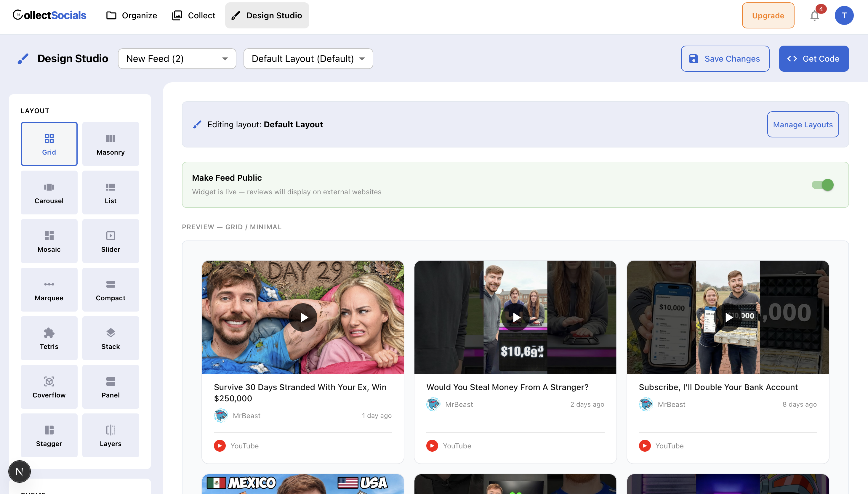Open the Default Layout dropdown
Image resolution: width=868 pixels, height=494 pixels.
click(308, 58)
